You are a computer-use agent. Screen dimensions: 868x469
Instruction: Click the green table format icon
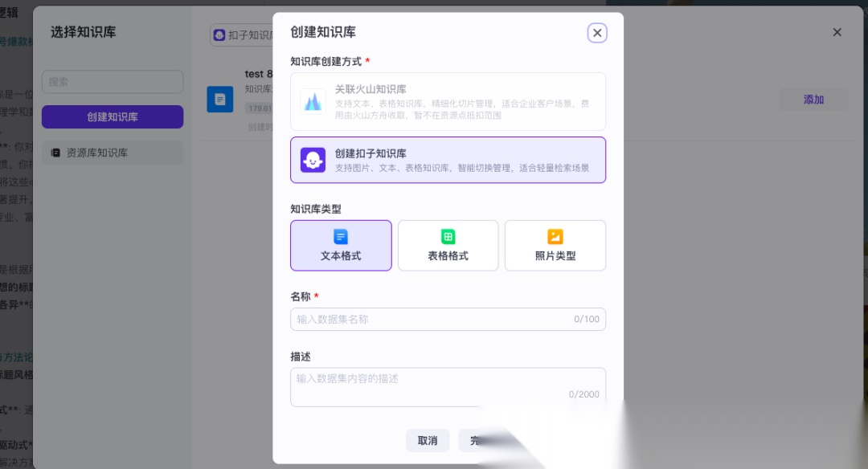tap(448, 237)
